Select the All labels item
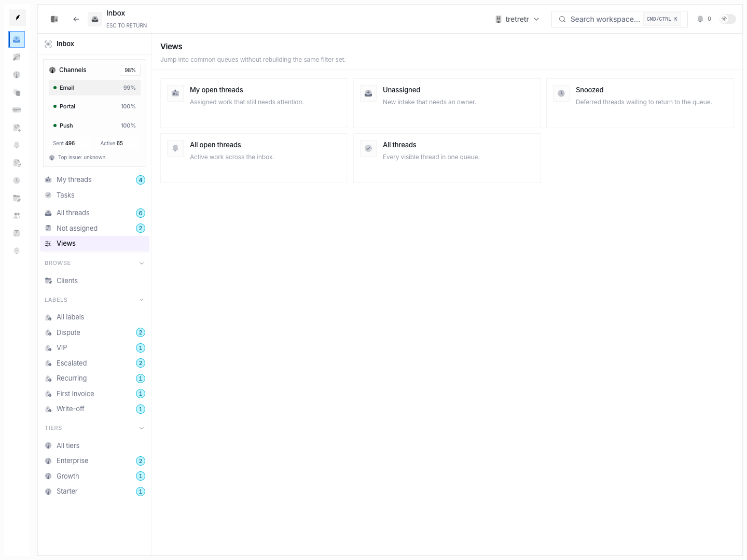The height and width of the screenshot is (560, 747). tap(94, 317)
